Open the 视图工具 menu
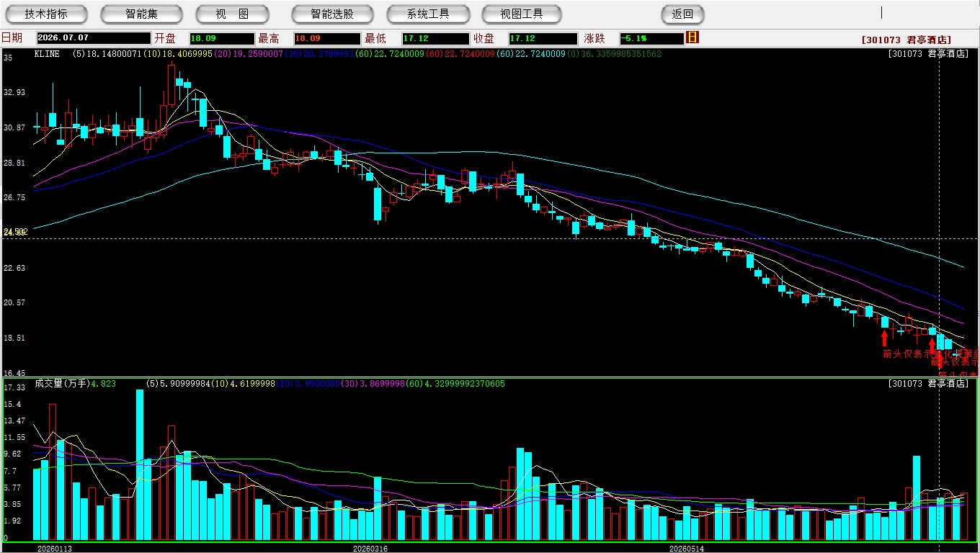The width and height of the screenshot is (980, 553). [x=522, y=14]
